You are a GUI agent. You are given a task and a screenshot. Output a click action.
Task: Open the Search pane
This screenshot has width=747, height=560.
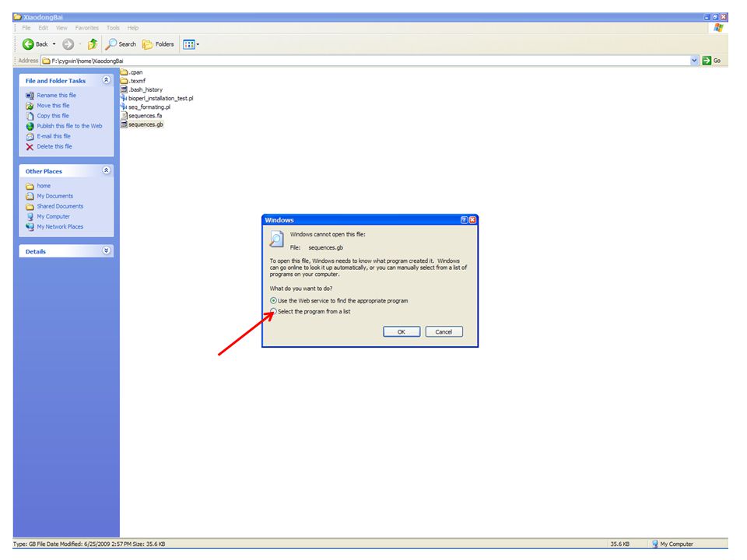coord(121,44)
